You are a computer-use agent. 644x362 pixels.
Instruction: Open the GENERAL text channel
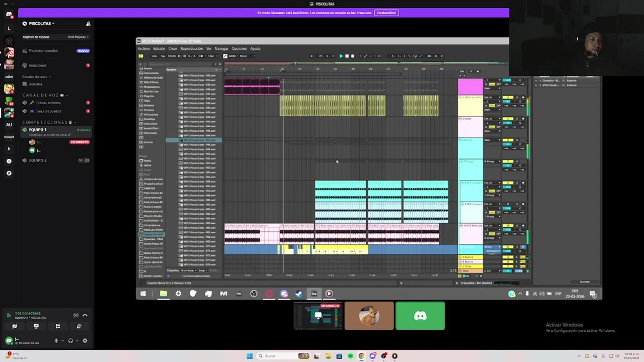(x=55, y=84)
